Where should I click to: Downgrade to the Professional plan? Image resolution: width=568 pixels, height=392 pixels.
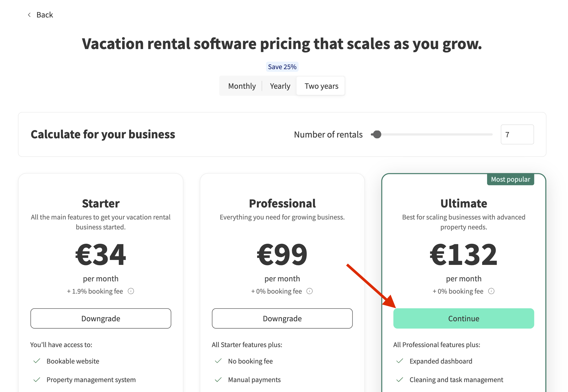[282, 318]
